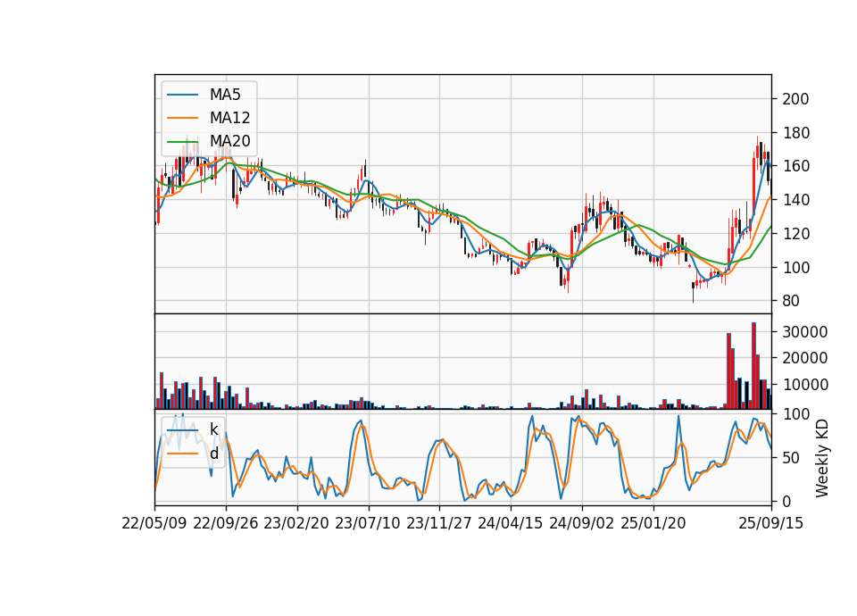
Task: Click the 50 KD axis label
Action: 791,458
